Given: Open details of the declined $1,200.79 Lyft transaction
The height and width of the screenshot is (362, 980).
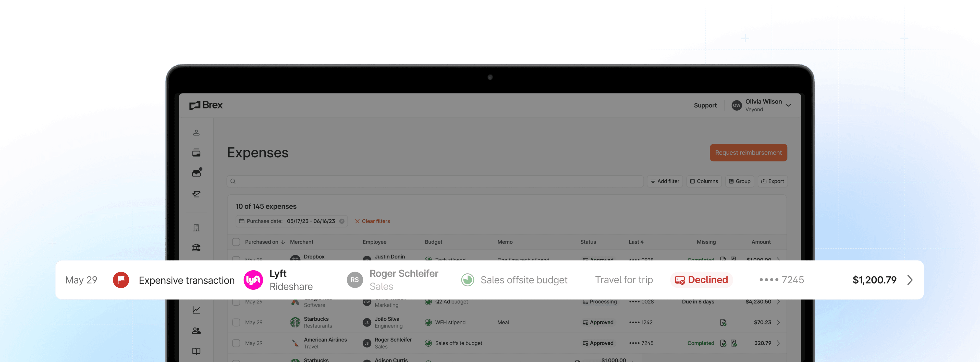Looking at the screenshot, I should pos(910,280).
